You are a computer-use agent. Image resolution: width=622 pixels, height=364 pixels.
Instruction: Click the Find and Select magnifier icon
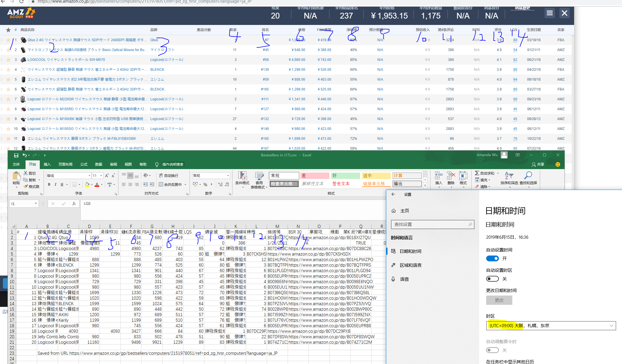[528, 175]
